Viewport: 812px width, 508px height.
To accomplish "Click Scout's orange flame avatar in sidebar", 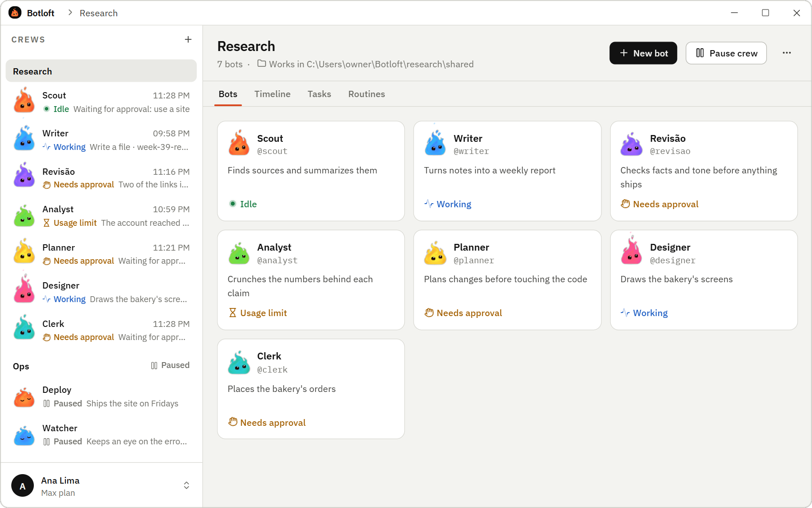I will pos(24,100).
